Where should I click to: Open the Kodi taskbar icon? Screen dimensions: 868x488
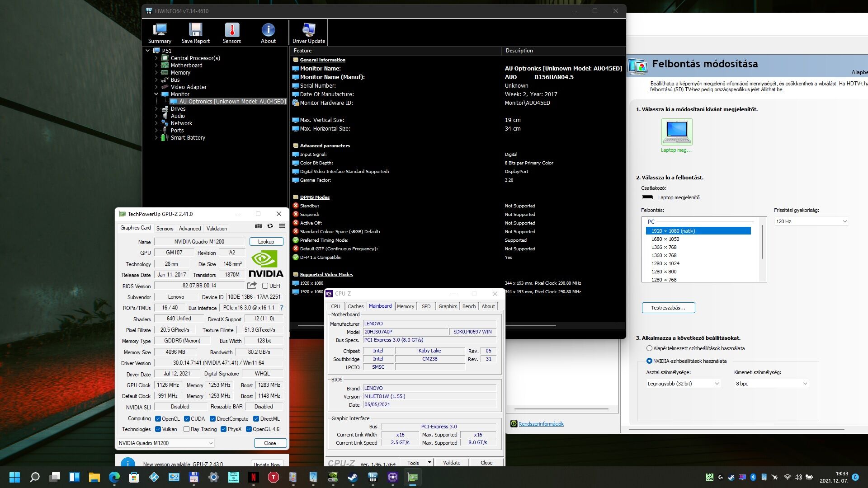click(154, 477)
